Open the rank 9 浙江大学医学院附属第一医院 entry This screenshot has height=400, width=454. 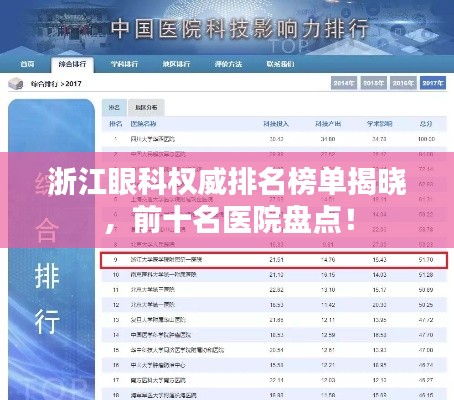166,259
